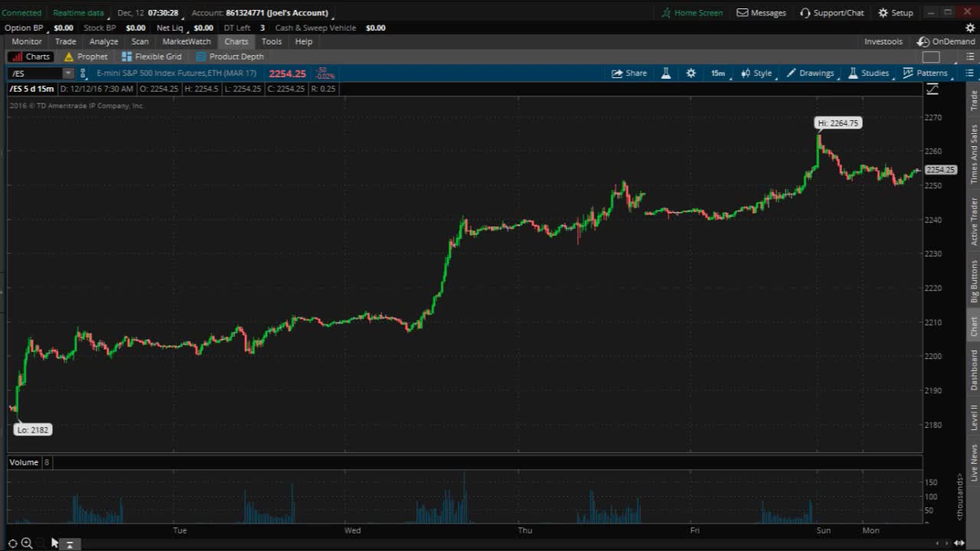This screenshot has width=980, height=551.
Task: Click the flask icon next to Share
Action: click(666, 73)
